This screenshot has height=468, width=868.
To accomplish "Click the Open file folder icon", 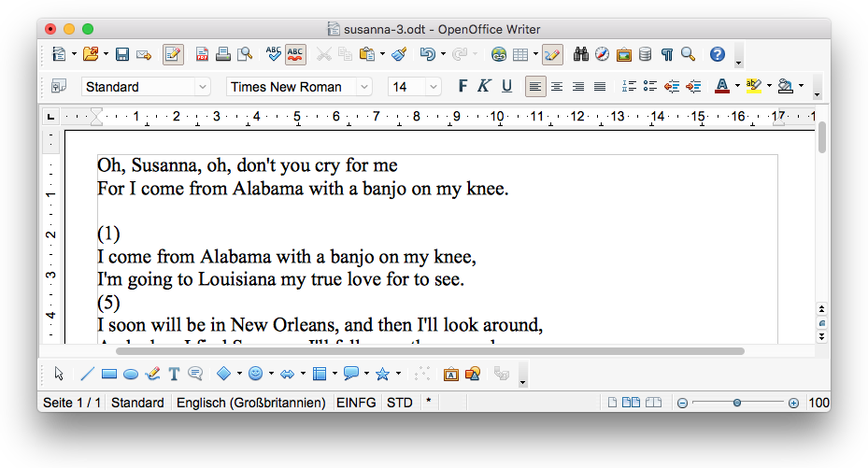I will (91, 54).
